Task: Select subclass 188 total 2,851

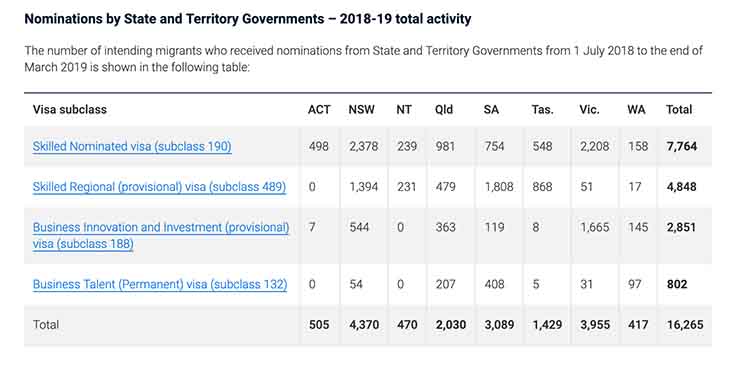Action: (x=682, y=227)
